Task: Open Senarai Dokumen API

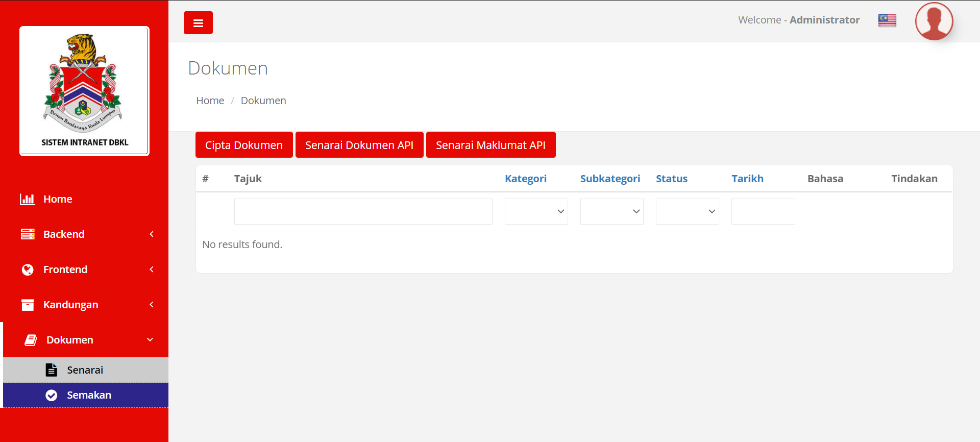Action: (359, 145)
